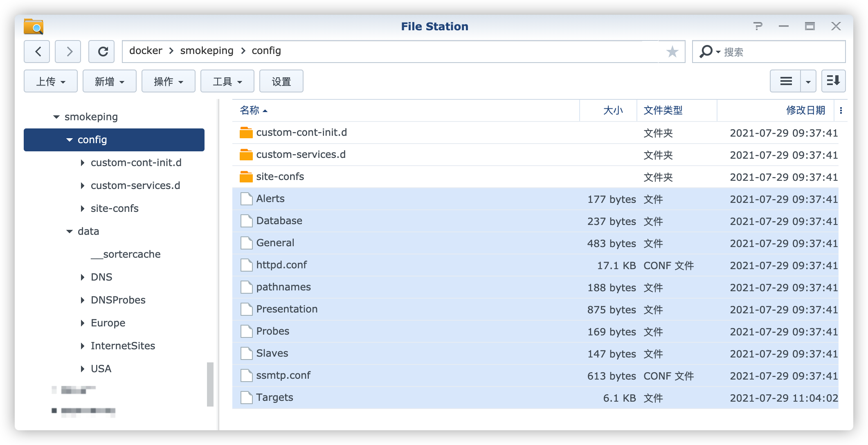Open the sort order icon button
The height and width of the screenshot is (445, 868).
833,81
